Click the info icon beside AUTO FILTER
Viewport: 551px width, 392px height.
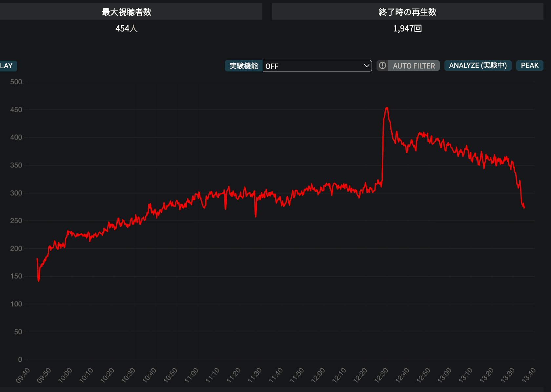coord(382,66)
